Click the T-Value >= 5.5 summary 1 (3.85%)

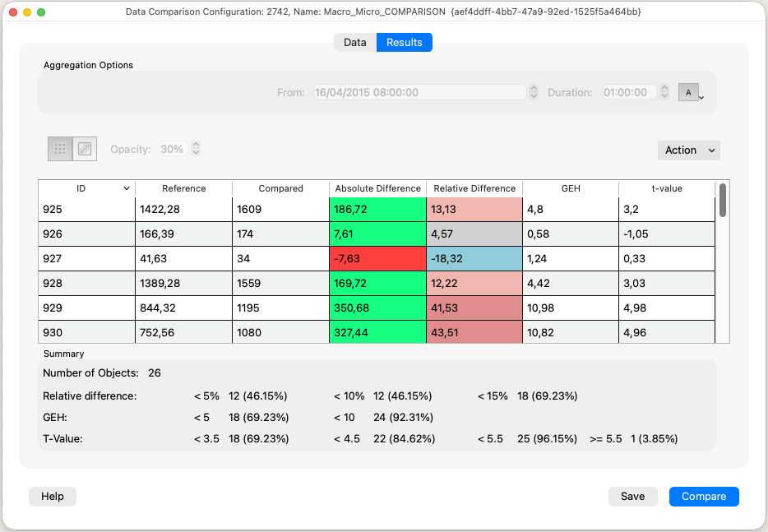point(654,439)
